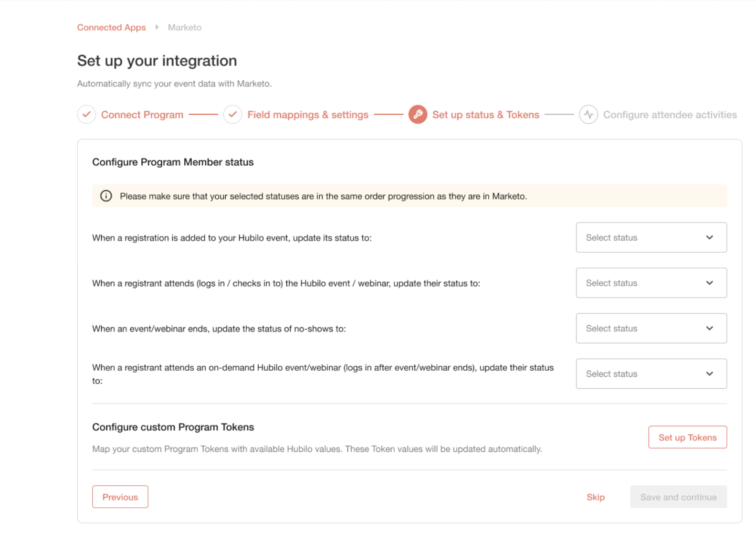Select the Set up status & Tokens step
Viewport: 756px width, 534px height.
(x=486, y=115)
